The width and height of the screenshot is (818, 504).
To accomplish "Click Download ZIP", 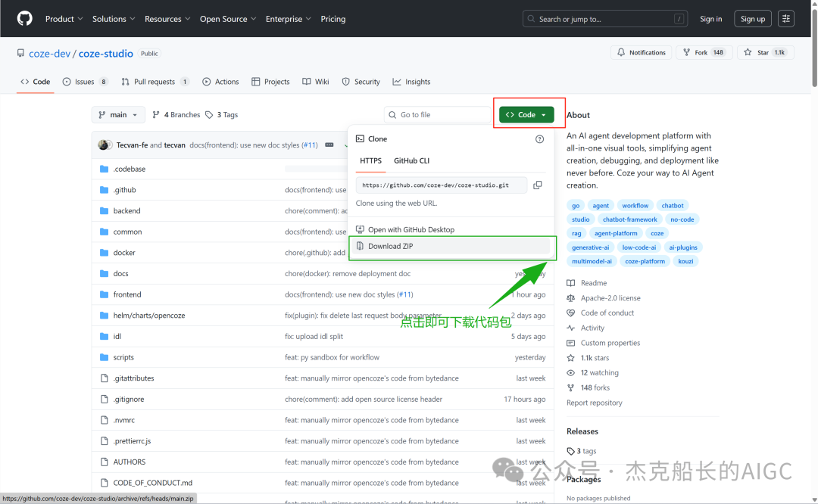I will click(451, 246).
